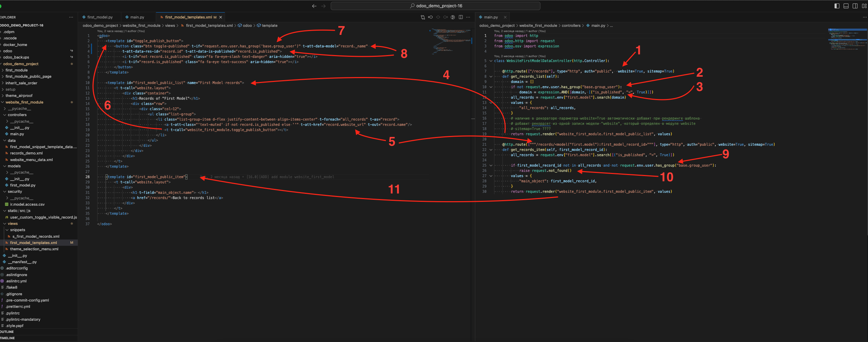
Task: Click the right editor minimap
Action: pos(847,39)
